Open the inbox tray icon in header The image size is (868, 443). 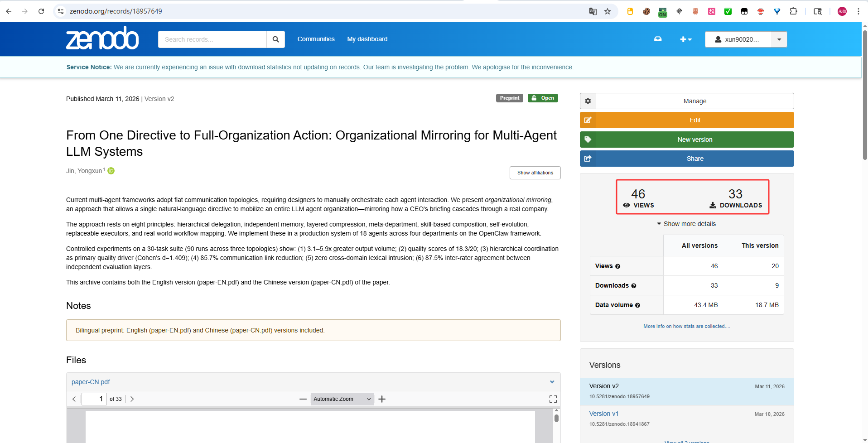tap(658, 39)
